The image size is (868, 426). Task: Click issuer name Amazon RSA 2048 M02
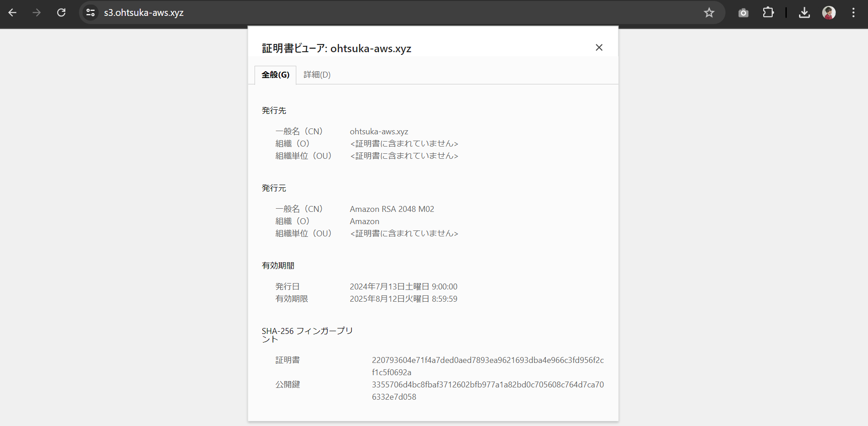[x=392, y=209]
